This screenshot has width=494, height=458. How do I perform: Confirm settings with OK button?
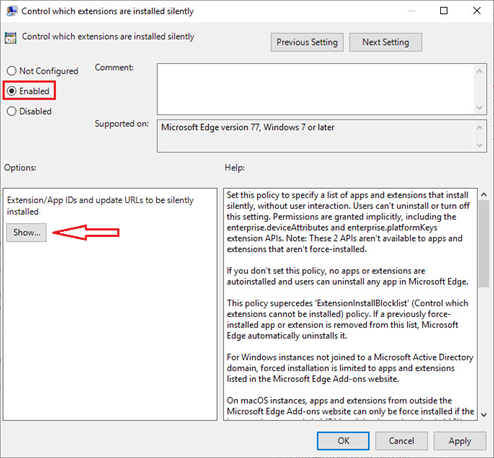343,441
